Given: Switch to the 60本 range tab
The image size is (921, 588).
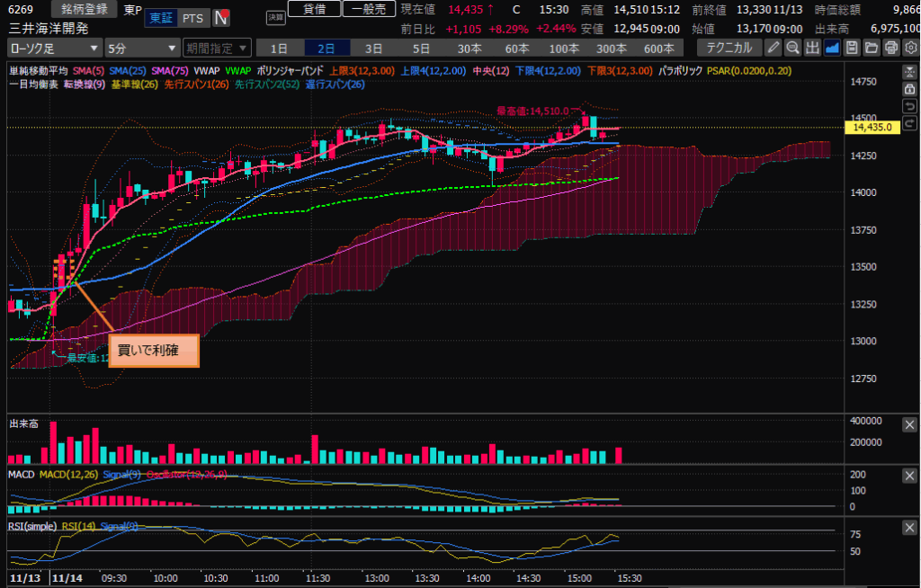Looking at the screenshot, I should pyautogui.click(x=516, y=48).
